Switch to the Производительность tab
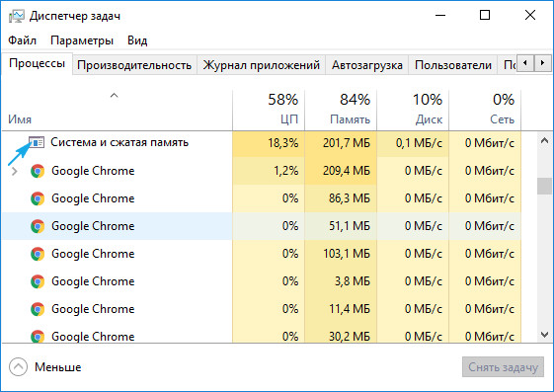554x392 pixels. tap(134, 65)
